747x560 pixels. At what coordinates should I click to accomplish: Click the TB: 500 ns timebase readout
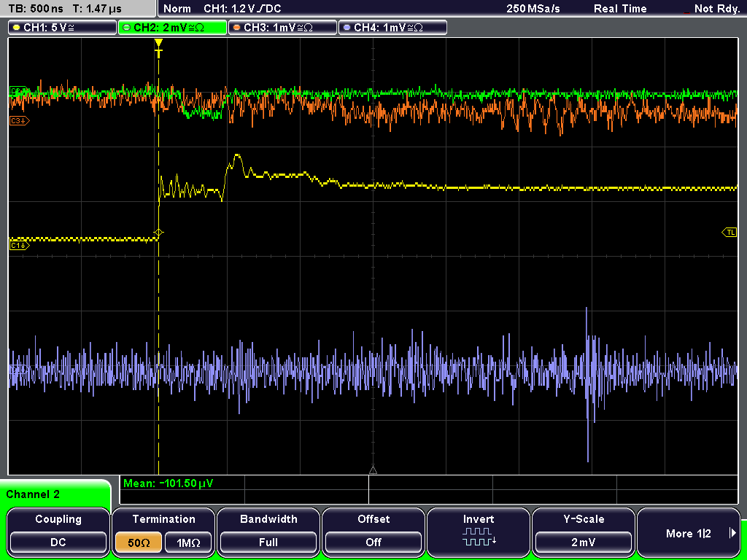click(x=36, y=9)
